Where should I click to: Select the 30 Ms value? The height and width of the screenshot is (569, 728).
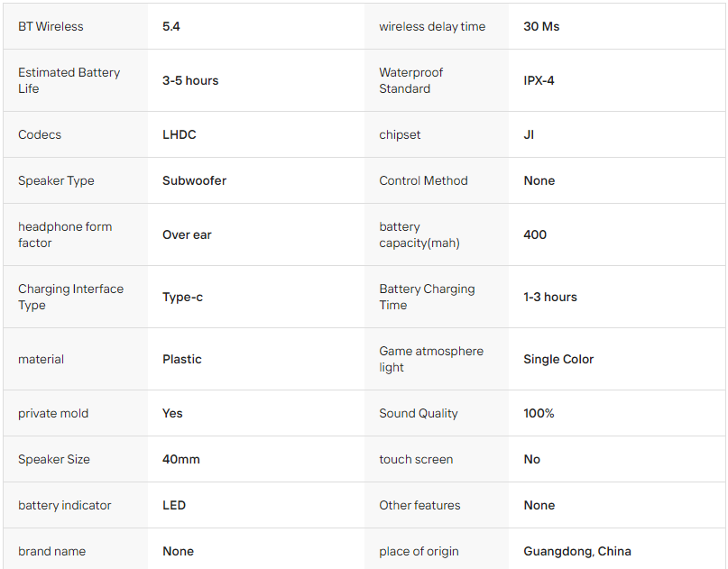(x=541, y=26)
